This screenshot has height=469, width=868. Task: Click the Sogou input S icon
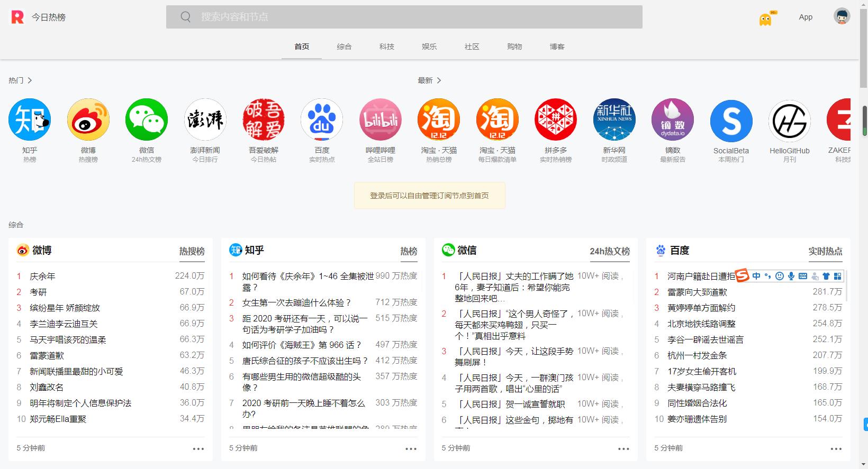click(x=743, y=275)
